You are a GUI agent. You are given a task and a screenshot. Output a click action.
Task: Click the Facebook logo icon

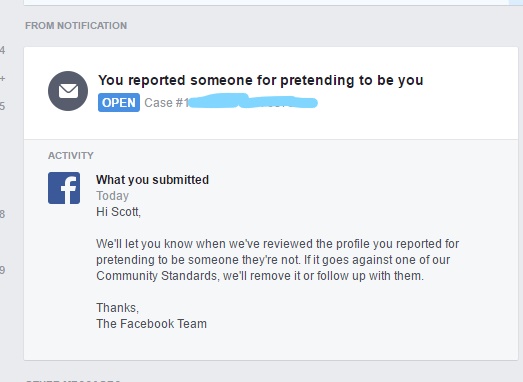(x=64, y=188)
